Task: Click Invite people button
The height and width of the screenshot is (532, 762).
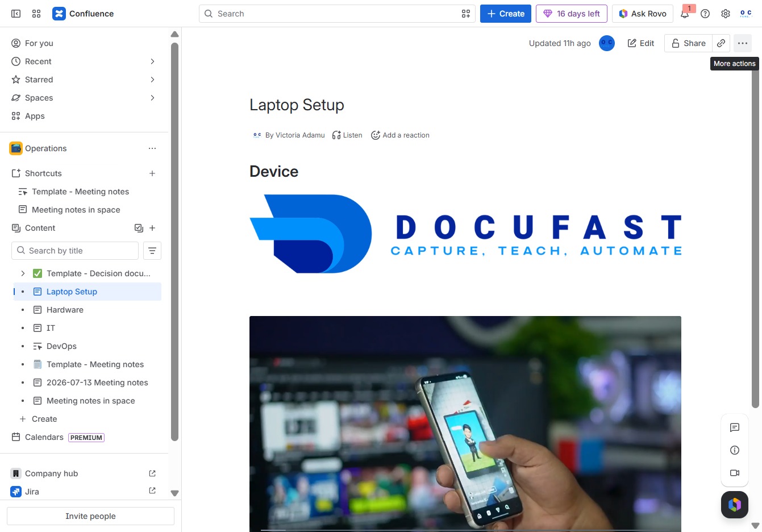Action: coord(90,516)
